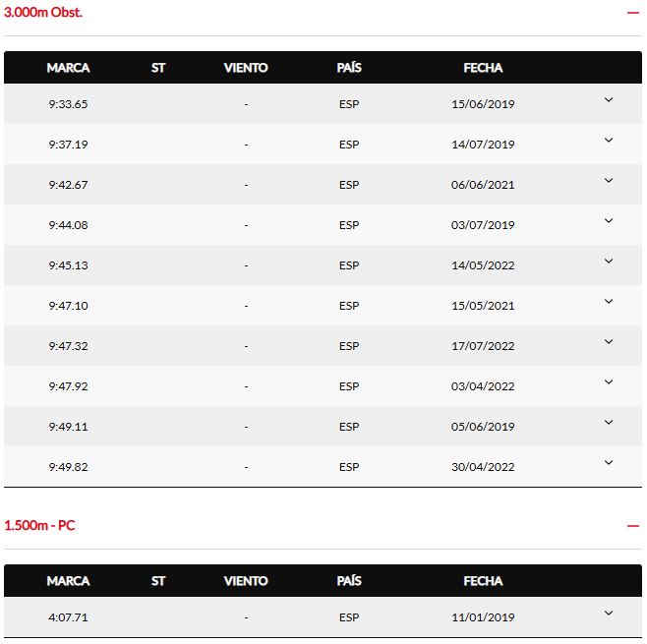Open the 17/07/2022 row chevron

coord(609,342)
